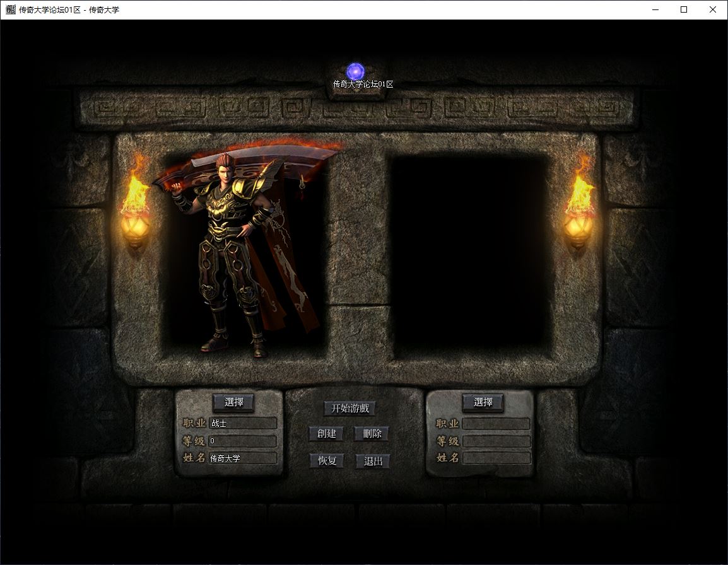Click the left 职业 field showing 战士
Screen dimensions: 728x565
[x=243, y=423]
